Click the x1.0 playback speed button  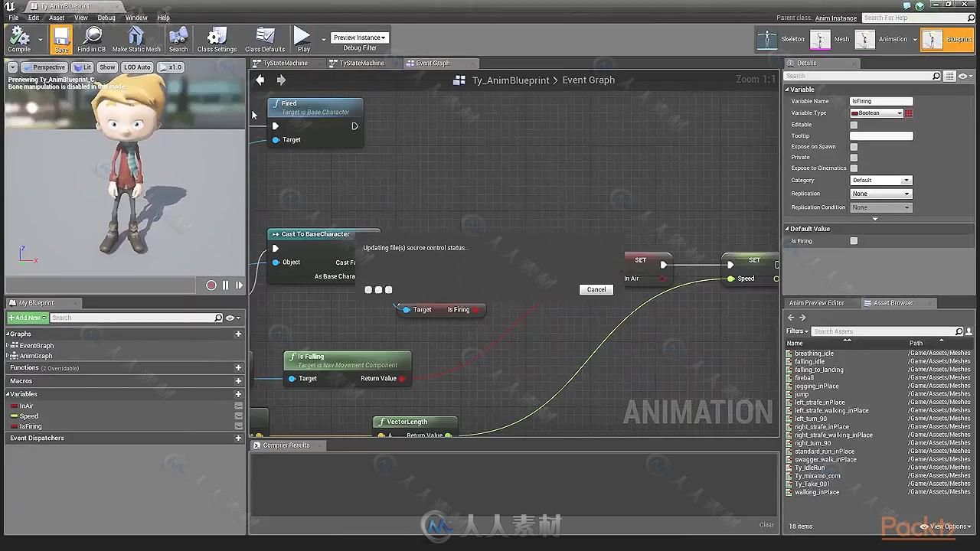pyautogui.click(x=171, y=67)
